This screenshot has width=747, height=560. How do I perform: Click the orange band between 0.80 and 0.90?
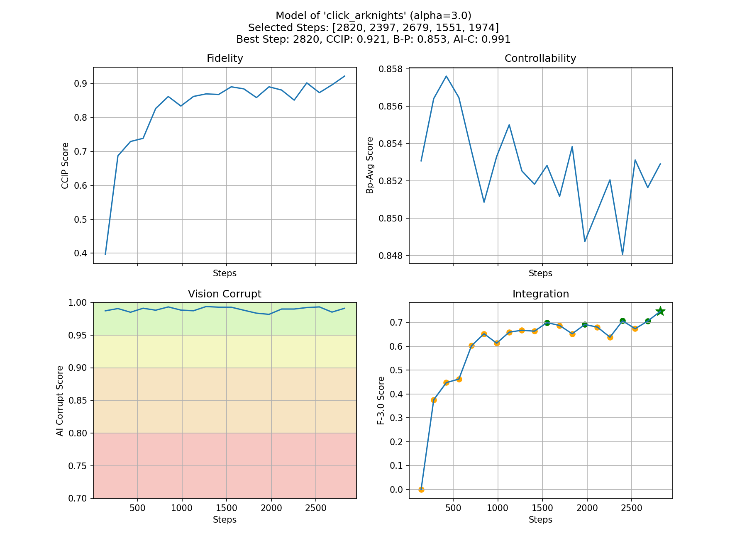[x=225, y=400]
